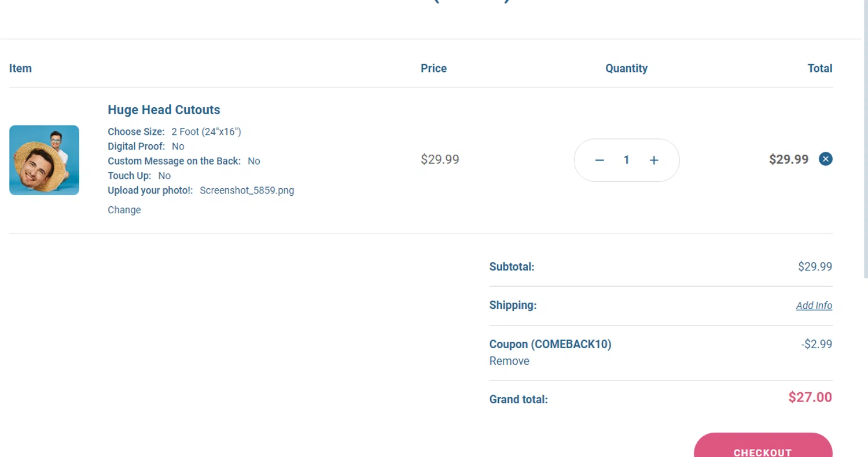Increase quantity with the plus icon
The width and height of the screenshot is (868, 457).
click(654, 160)
